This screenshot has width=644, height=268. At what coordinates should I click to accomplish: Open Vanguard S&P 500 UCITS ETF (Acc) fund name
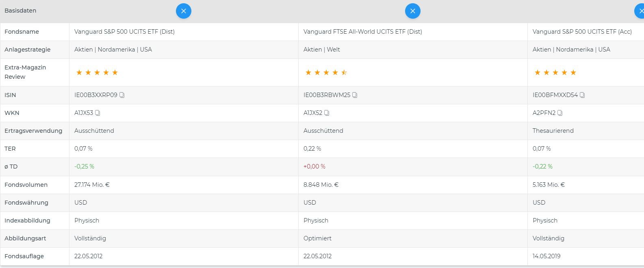tap(582, 32)
